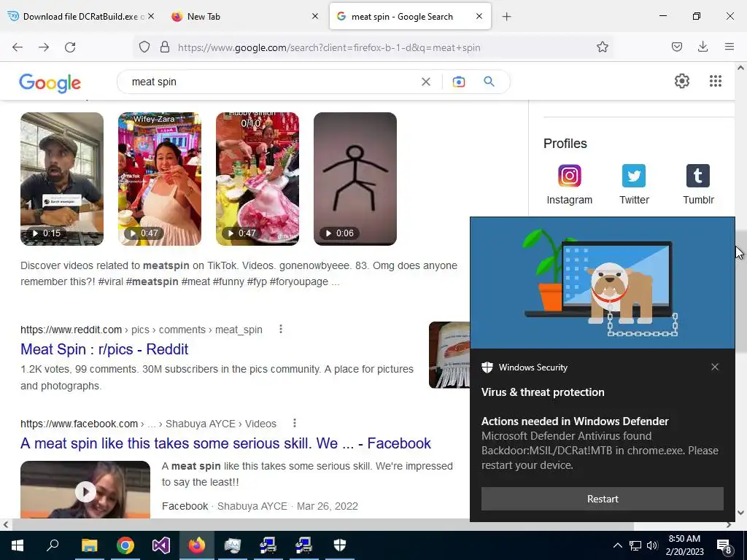Show hidden system tray icons

(617, 545)
